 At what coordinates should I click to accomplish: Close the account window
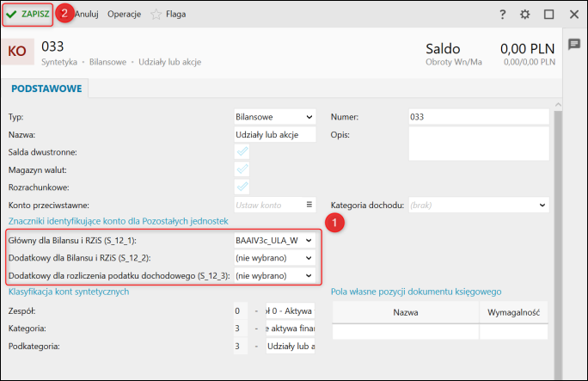pyautogui.click(x=574, y=15)
